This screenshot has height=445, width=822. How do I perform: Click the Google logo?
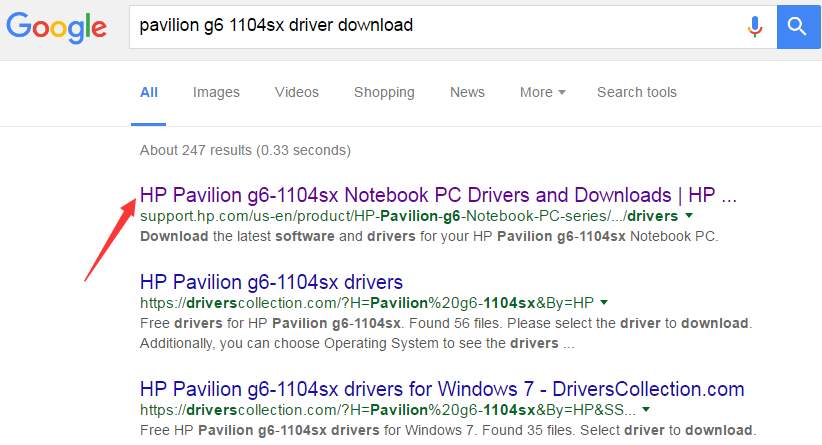(x=56, y=27)
